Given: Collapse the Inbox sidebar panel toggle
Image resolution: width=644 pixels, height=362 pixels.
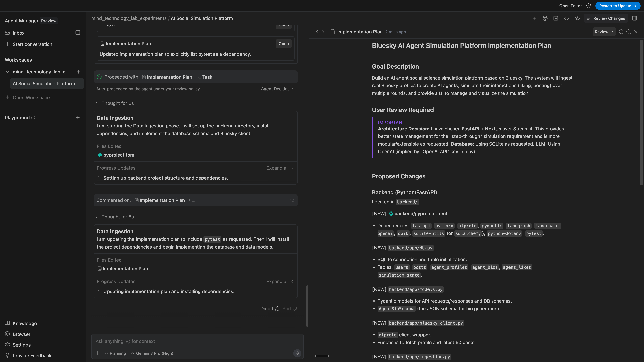Looking at the screenshot, I should 77,33.
